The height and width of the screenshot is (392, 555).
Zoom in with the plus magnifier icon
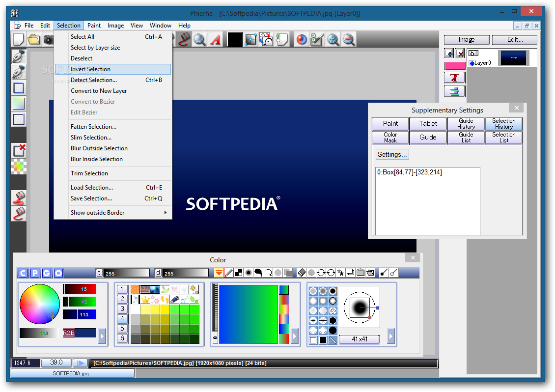(x=333, y=40)
